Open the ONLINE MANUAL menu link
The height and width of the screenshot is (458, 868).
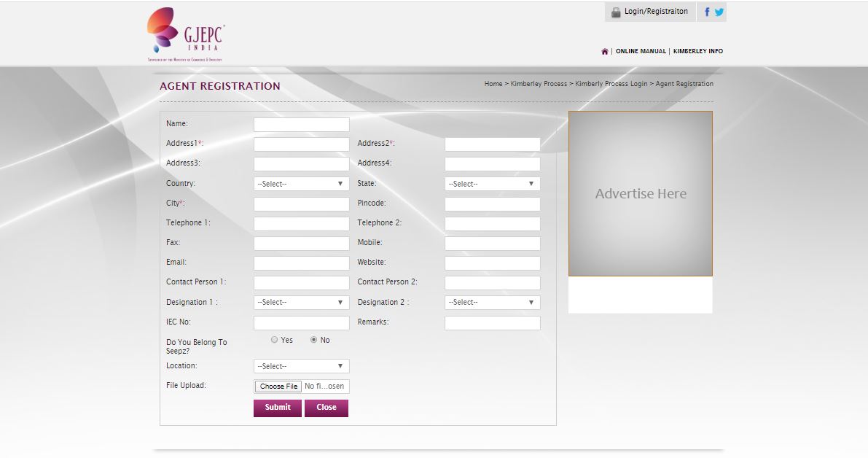click(x=640, y=51)
